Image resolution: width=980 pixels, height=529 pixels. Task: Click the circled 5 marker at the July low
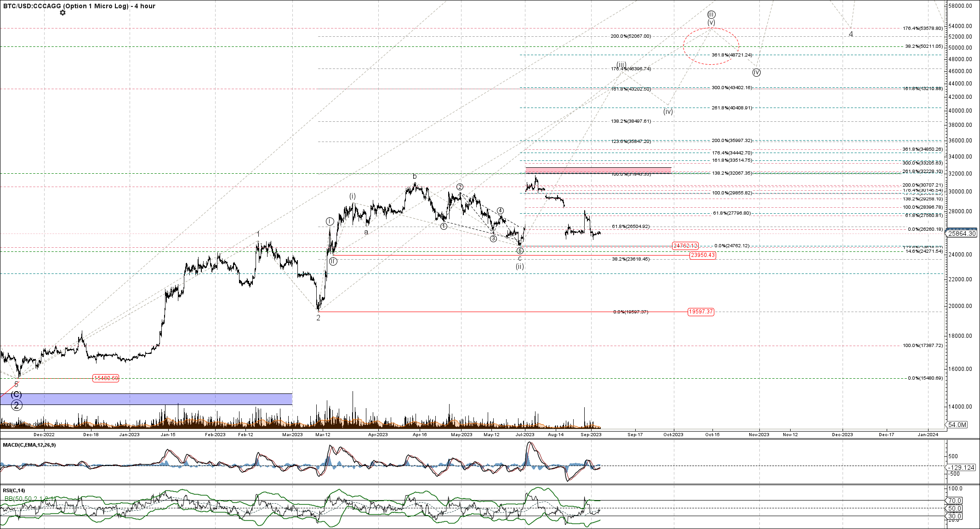click(520, 251)
